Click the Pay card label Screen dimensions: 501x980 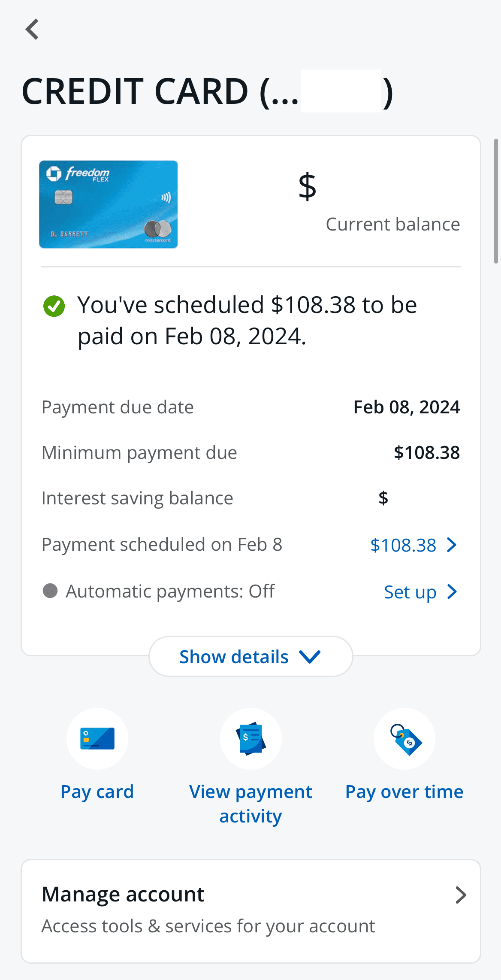[x=97, y=792]
